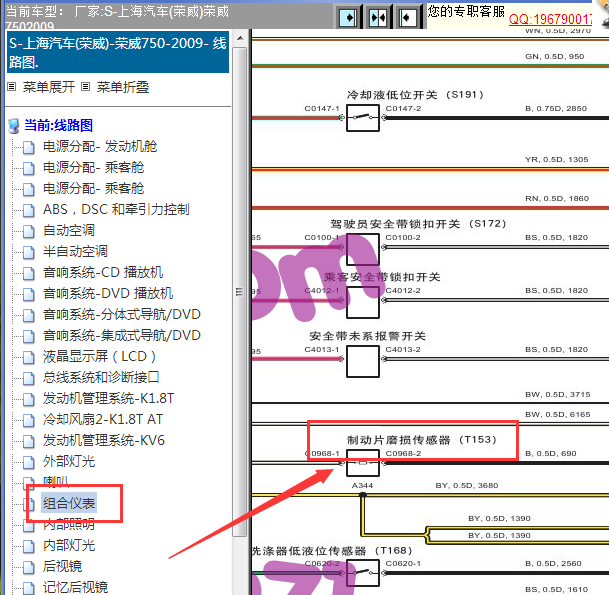Select the 组合仪表 tree item
609x595 pixels.
[69, 503]
